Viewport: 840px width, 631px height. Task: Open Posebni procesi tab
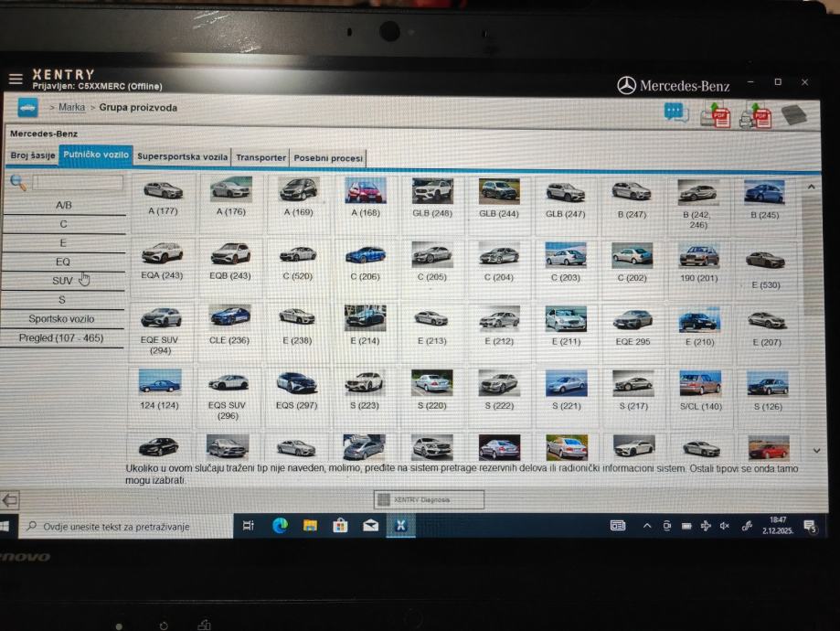tap(328, 158)
